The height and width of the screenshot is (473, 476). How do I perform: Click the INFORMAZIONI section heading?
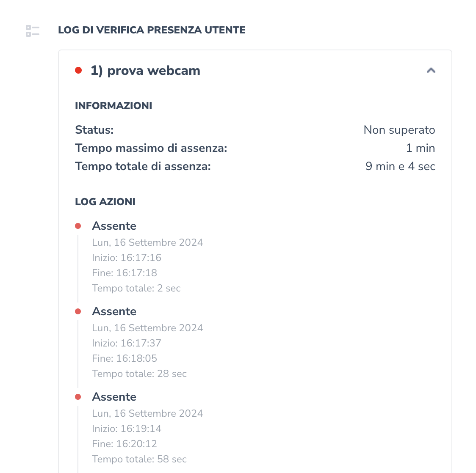pyautogui.click(x=113, y=106)
